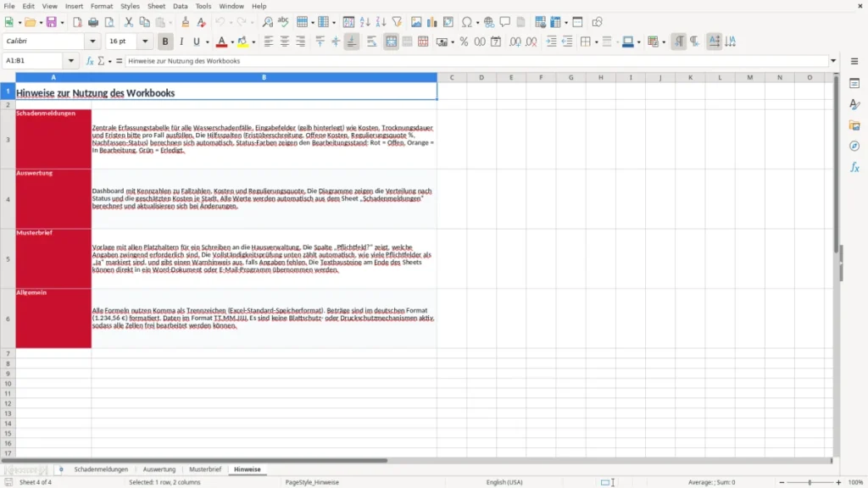Open font color dropdown arrow
The image size is (868, 488).
232,42
